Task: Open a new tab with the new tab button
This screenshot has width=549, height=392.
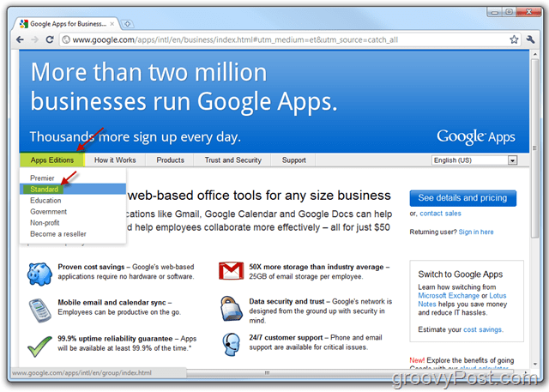Action: 128,24
